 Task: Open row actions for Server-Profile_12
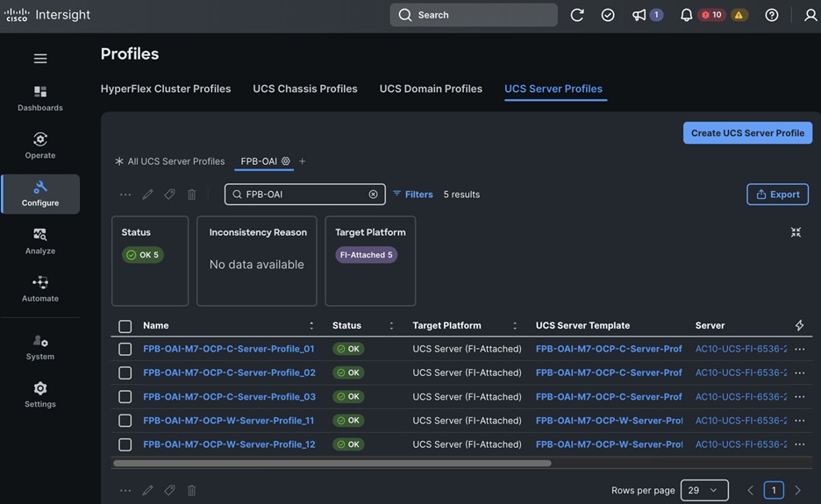800,444
